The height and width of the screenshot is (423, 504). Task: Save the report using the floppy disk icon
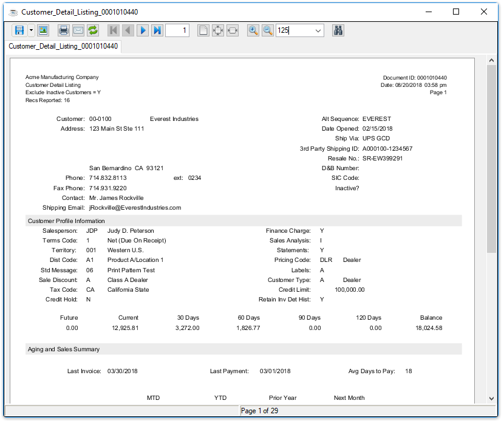click(x=19, y=30)
